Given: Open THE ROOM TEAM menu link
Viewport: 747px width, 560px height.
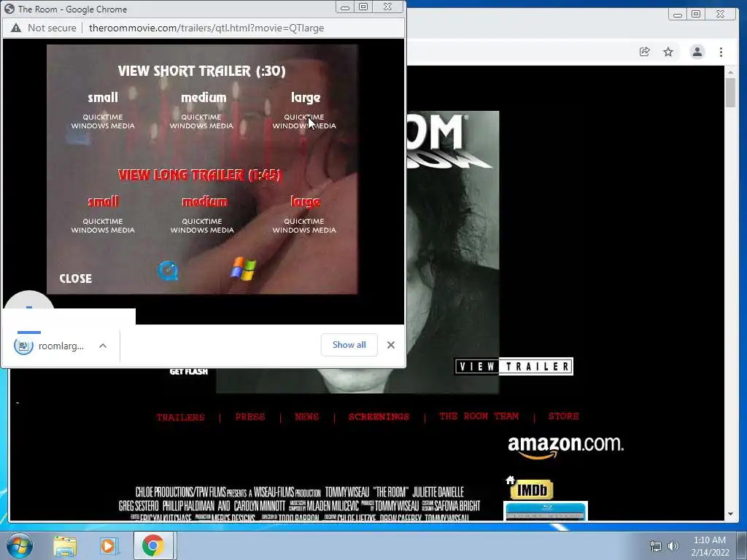Looking at the screenshot, I should coord(479,416).
